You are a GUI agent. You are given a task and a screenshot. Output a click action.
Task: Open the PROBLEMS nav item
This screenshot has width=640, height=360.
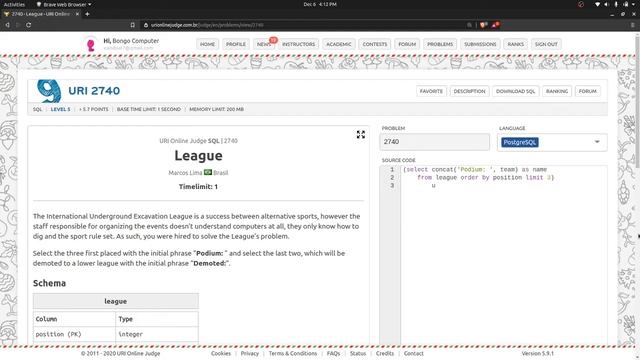pos(440,44)
